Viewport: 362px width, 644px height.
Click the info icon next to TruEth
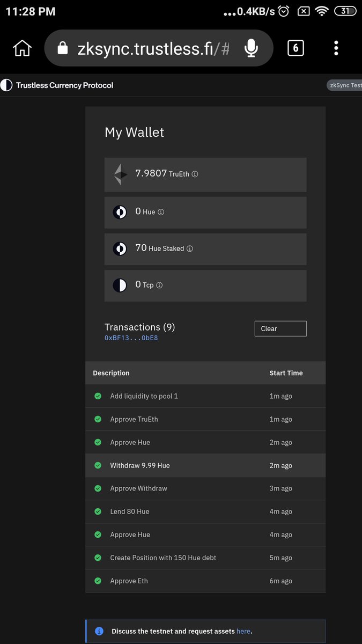(195, 174)
